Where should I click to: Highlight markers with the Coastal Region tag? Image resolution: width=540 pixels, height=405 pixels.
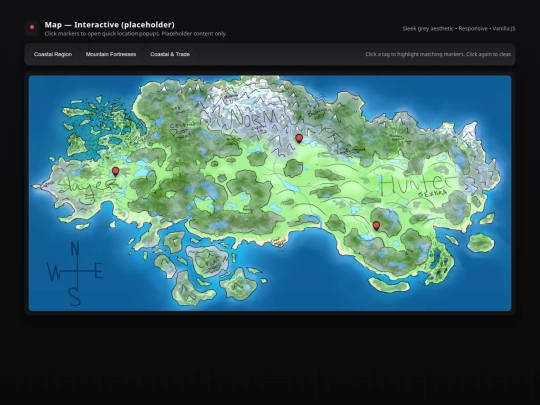pos(53,54)
